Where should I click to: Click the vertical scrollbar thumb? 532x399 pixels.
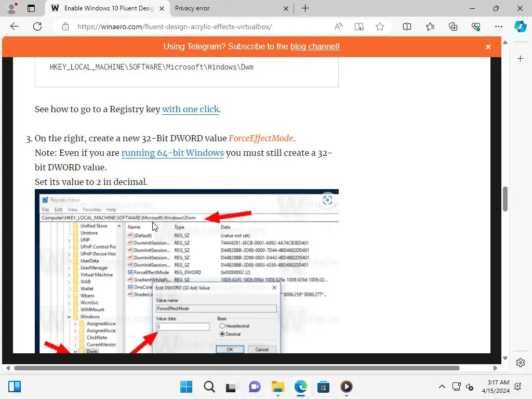coord(505,199)
